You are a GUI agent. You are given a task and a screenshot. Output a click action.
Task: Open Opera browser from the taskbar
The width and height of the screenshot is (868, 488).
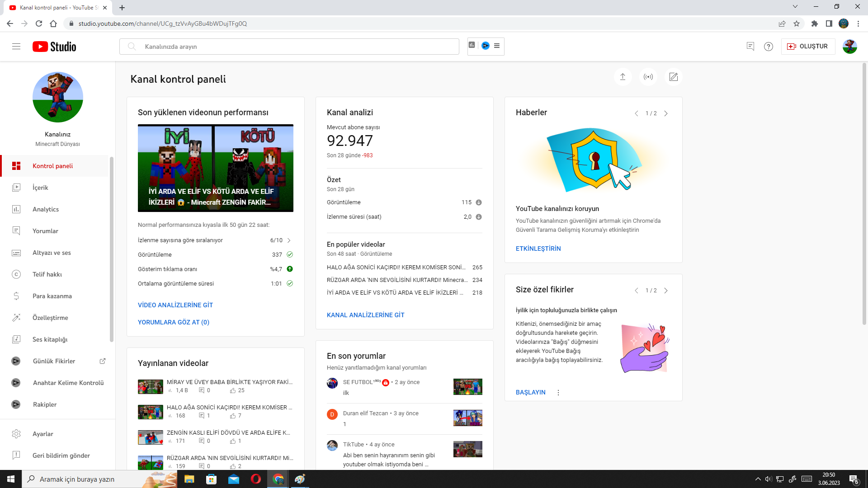(256, 479)
